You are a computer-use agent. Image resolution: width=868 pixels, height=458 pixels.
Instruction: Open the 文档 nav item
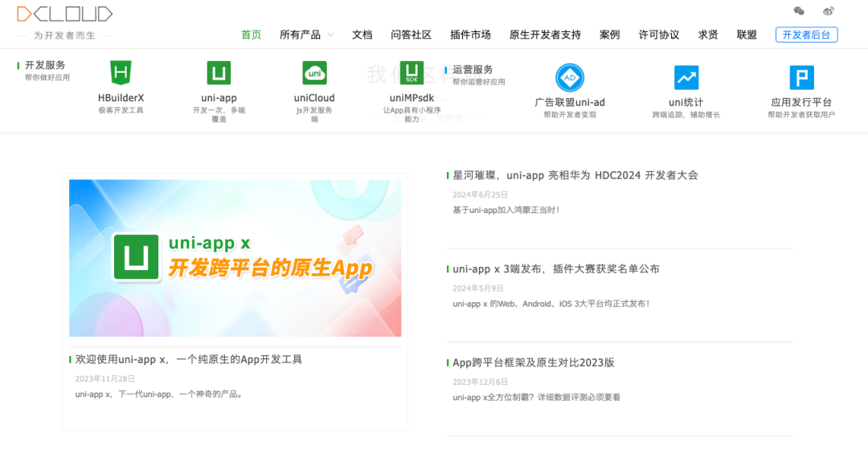(362, 35)
